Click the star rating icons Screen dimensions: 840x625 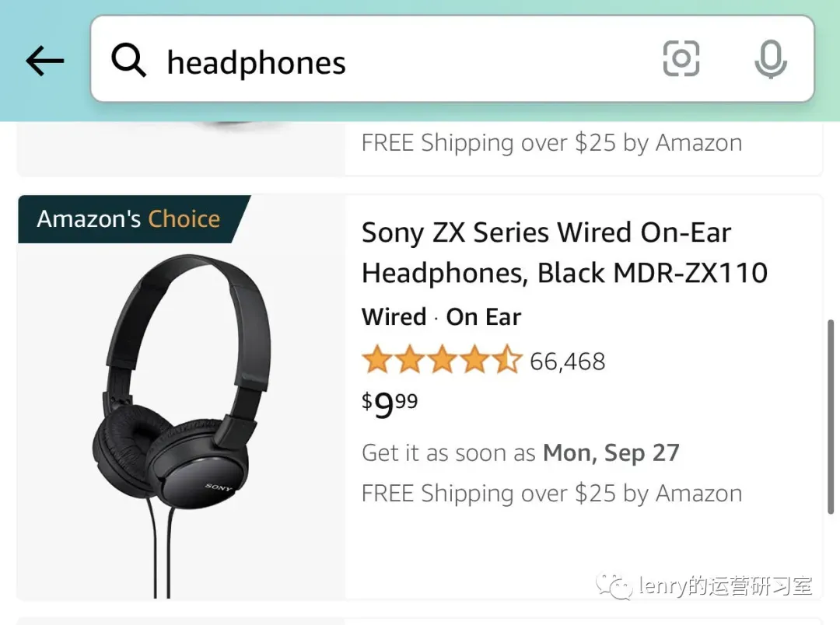tap(442, 359)
